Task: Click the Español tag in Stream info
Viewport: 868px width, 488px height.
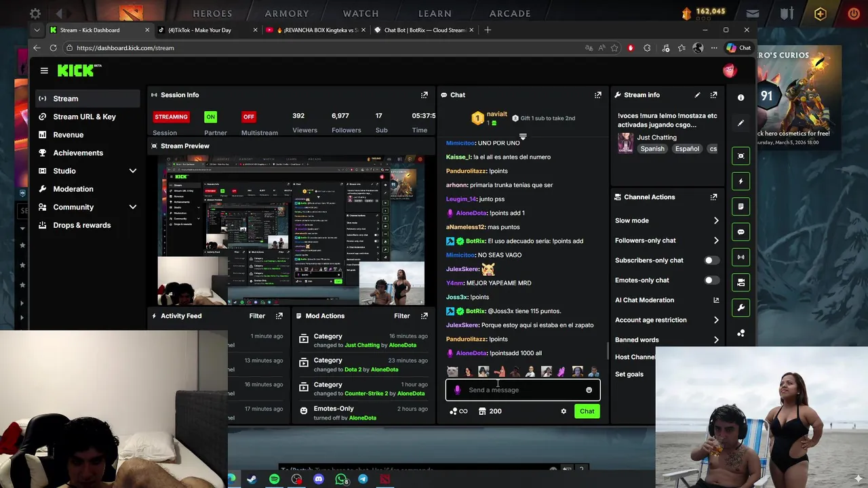Action: click(x=686, y=149)
